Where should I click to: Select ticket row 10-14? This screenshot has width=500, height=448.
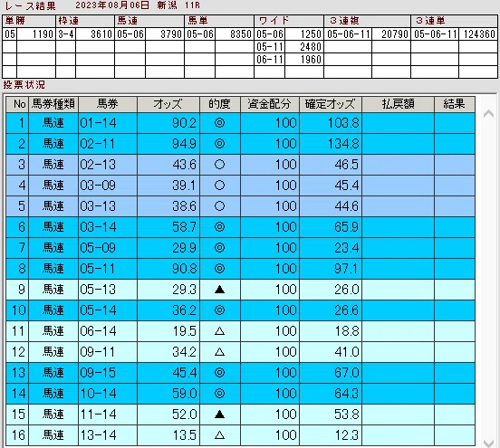pyautogui.click(x=240, y=394)
